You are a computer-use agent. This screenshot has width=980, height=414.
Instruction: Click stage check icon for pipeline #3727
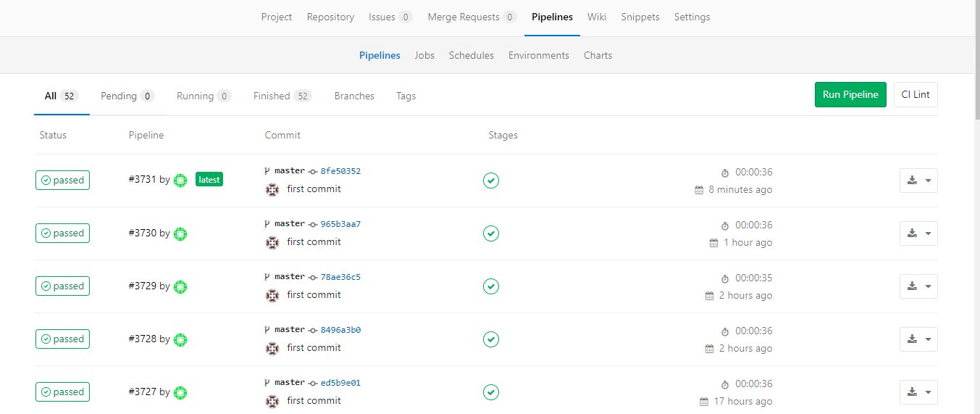coord(491,392)
